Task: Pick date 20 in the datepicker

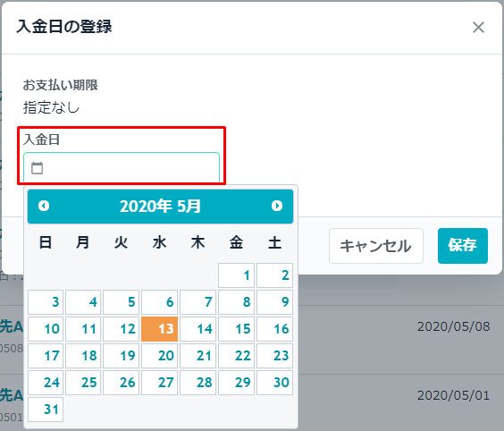Action: click(x=159, y=356)
